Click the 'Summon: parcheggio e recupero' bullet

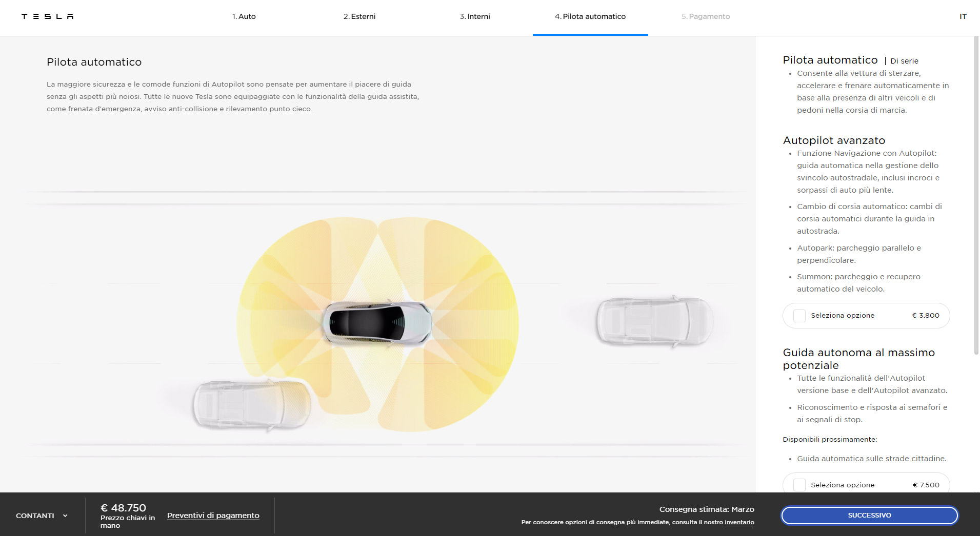[859, 283]
